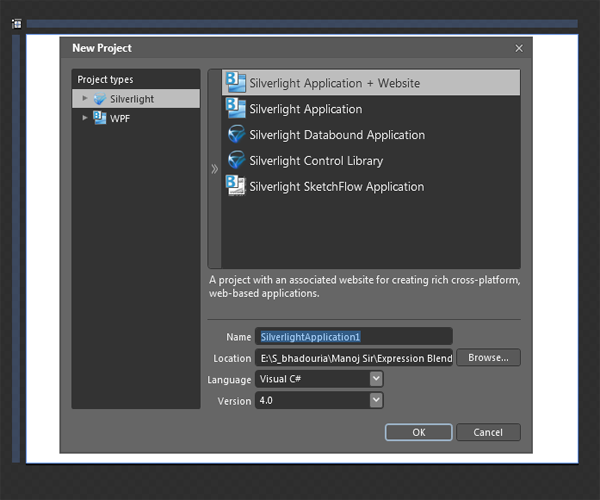The height and width of the screenshot is (500, 600).
Task: Edit the Location path field
Action: (354, 358)
